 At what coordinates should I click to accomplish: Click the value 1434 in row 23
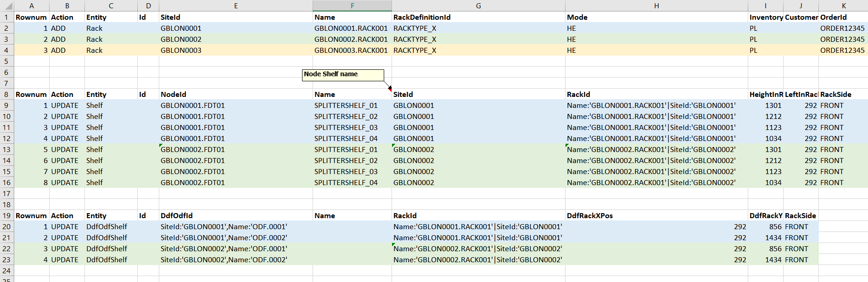[766, 259]
